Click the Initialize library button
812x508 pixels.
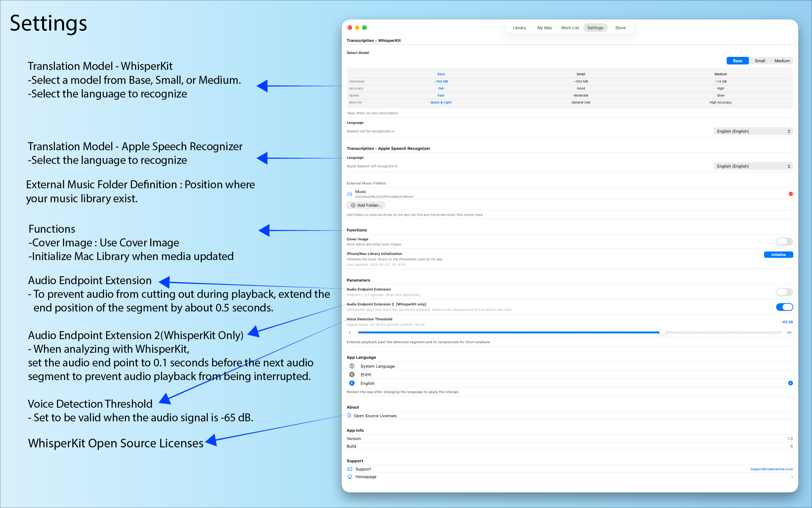(x=778, y=255)
